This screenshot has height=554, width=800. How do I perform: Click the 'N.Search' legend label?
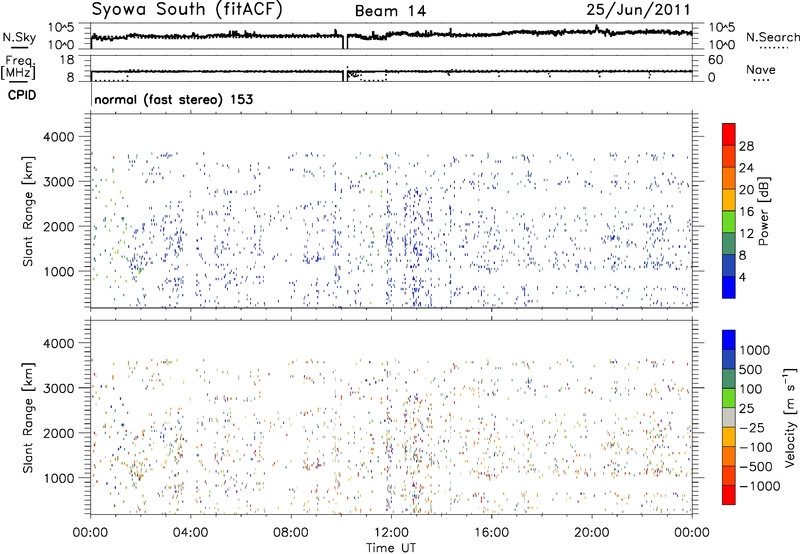click(x=773, y=37)
